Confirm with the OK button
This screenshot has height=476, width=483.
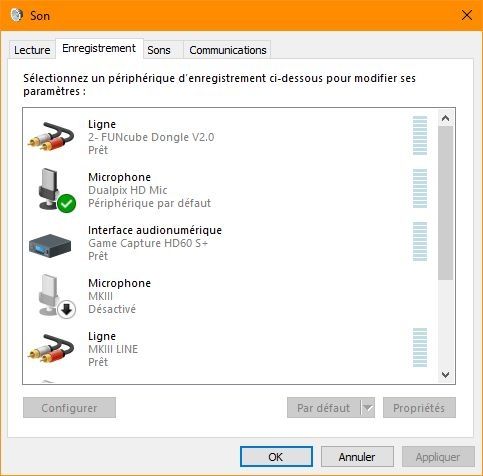click(276, 457)
